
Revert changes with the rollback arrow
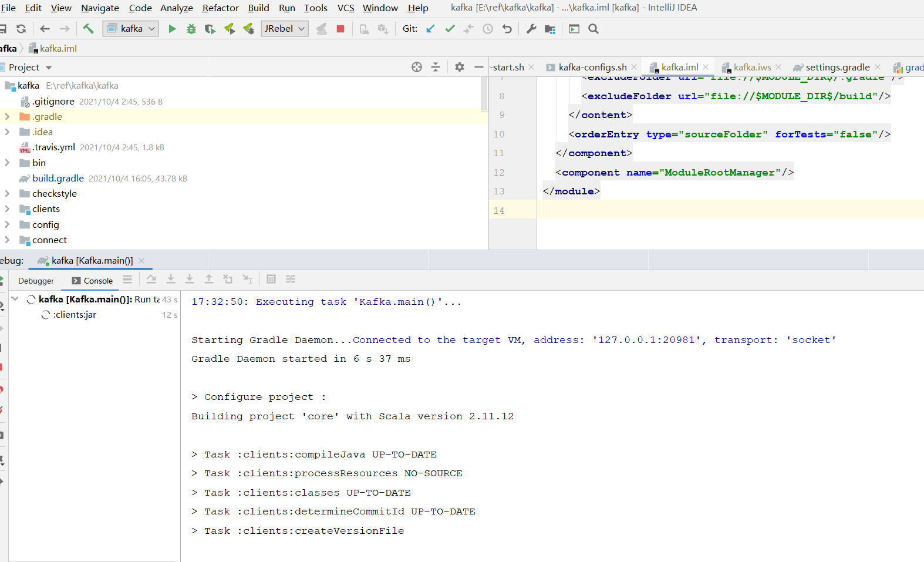click(x=507, y=29)
